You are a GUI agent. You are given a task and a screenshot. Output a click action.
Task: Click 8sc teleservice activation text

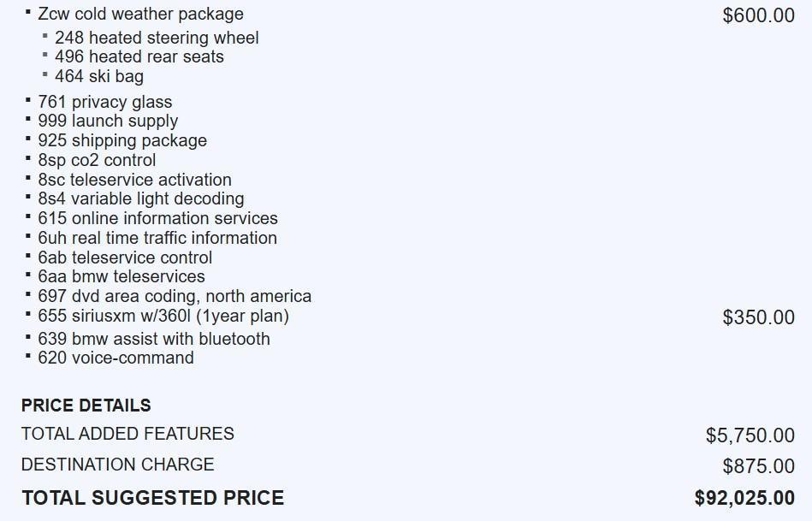pyautogui.click(x=134, y=180)
